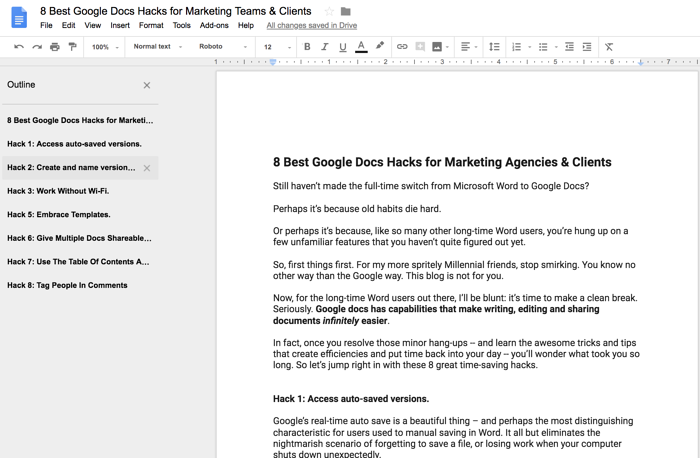The image size is (700, 458).
Task: Increase the paragraph indent
Action: 587,46
